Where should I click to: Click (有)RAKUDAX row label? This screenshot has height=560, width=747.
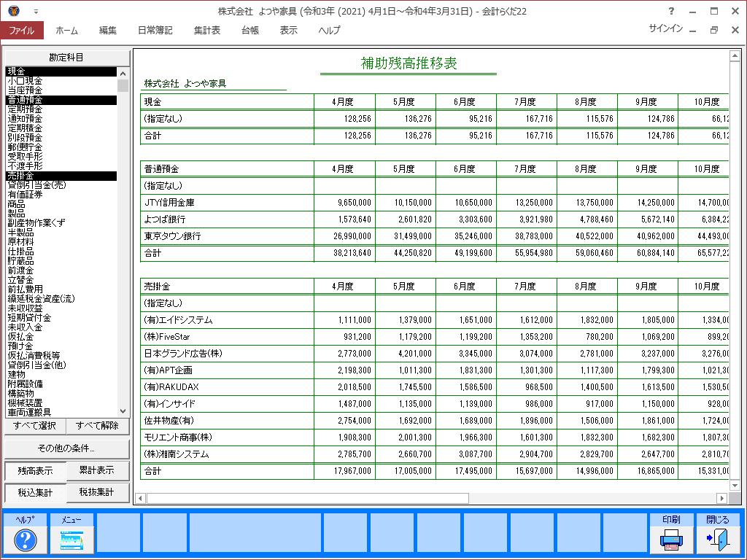point(171,387)
